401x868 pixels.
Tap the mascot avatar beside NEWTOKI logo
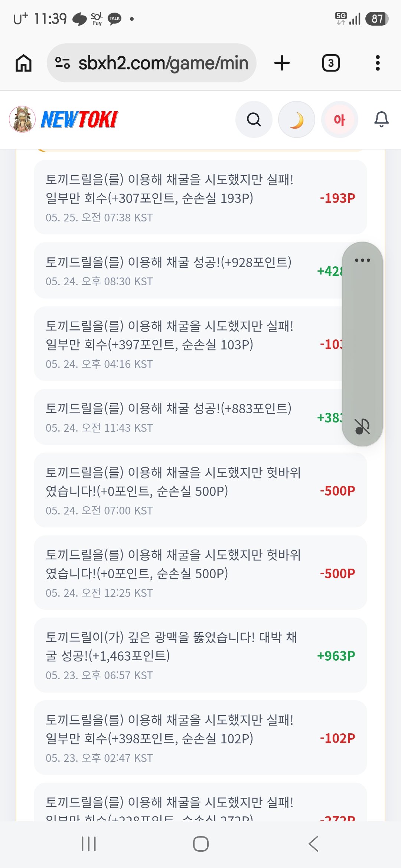pyautogui.click(x=22, y=119)
